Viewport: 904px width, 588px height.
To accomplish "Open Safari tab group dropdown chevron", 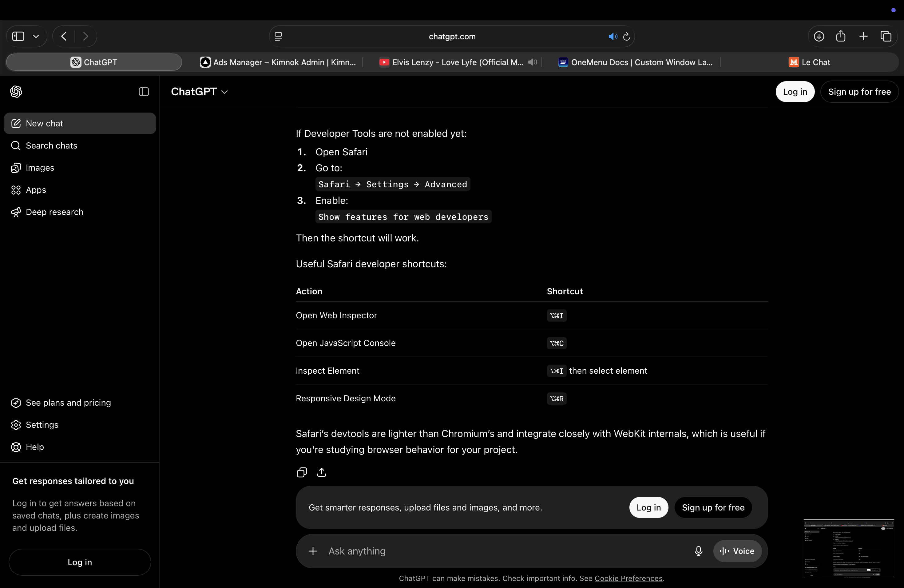I will coord(36,37).
